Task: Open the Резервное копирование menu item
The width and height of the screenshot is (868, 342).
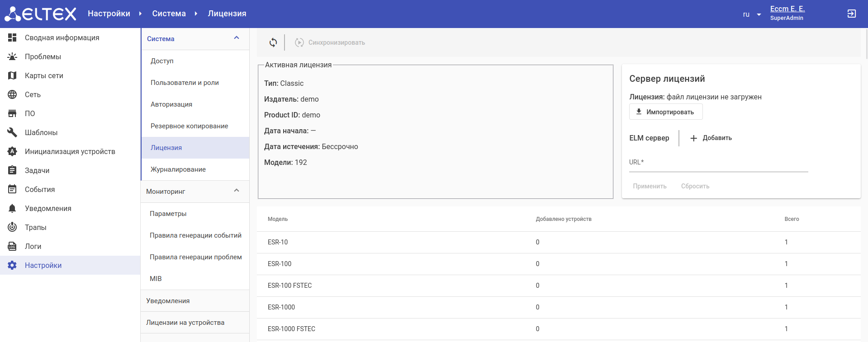Action: (x=189, y=126)
